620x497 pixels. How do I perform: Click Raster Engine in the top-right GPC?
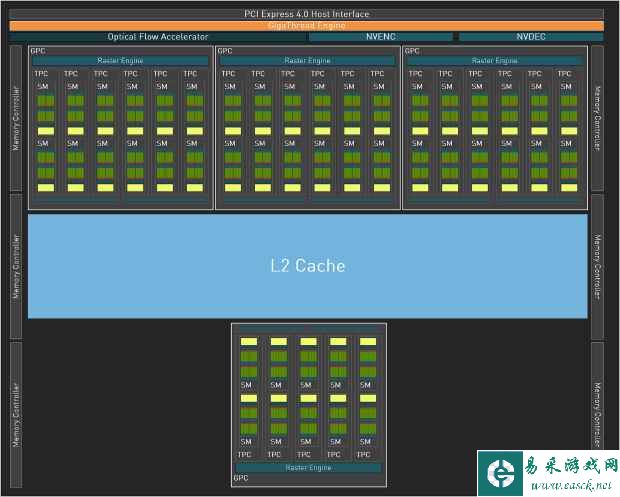tap(493, 61)
